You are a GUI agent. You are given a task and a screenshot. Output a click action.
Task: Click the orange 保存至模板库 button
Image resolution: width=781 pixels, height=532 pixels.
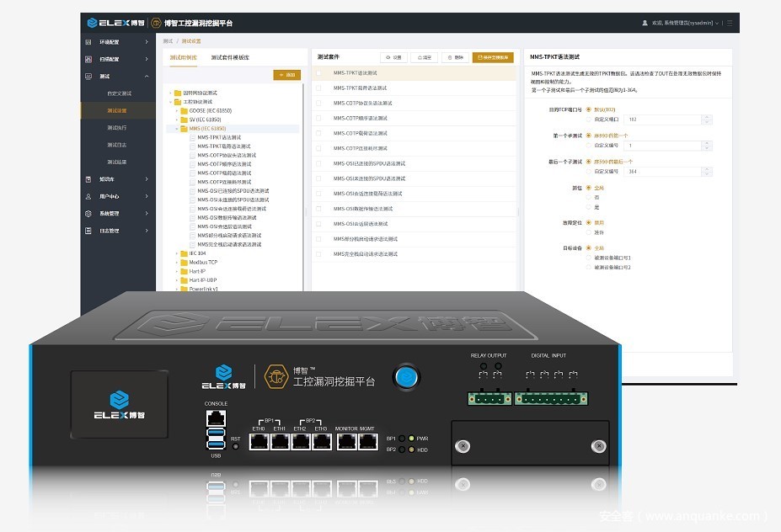pyautogui.click(x=493, y=57)
